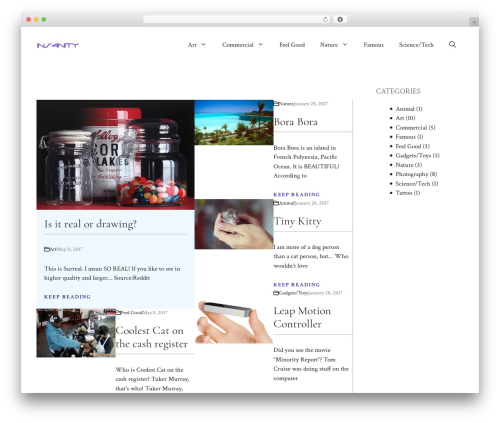Click the Feel Good tag above Coolest Cat

click(x=132, y=312)
